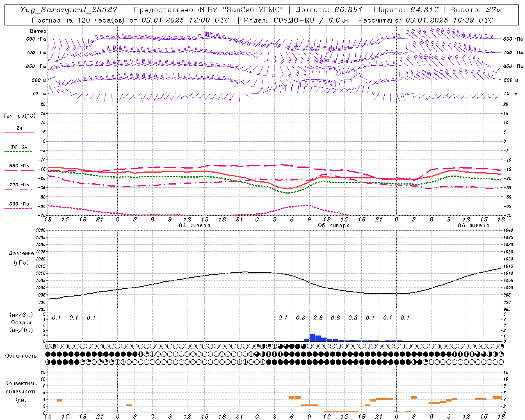This screenshot has height=420, width=525.
Task: Click the Облачность row label
Action: 21,356
